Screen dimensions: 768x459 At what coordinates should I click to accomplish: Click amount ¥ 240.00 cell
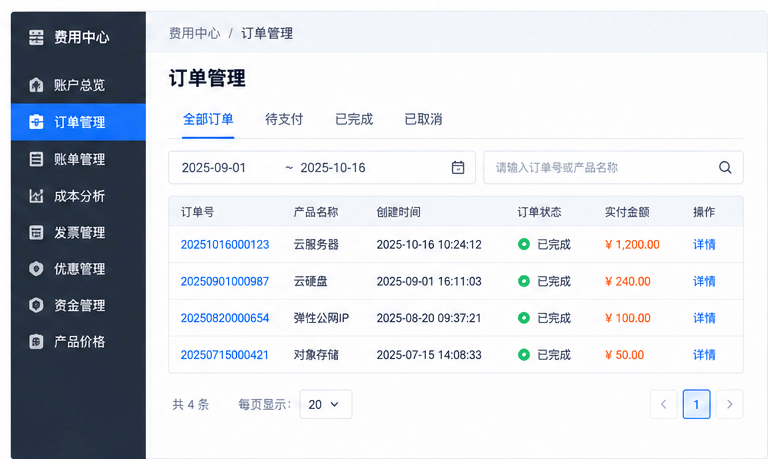pyautogui.click(x=628, y=281)
